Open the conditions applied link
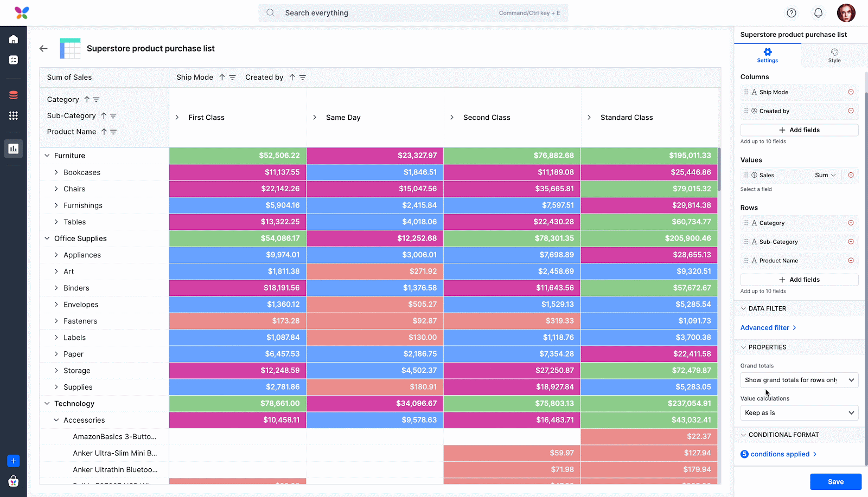Screen dimensions: 868x497 pos(778,454)
